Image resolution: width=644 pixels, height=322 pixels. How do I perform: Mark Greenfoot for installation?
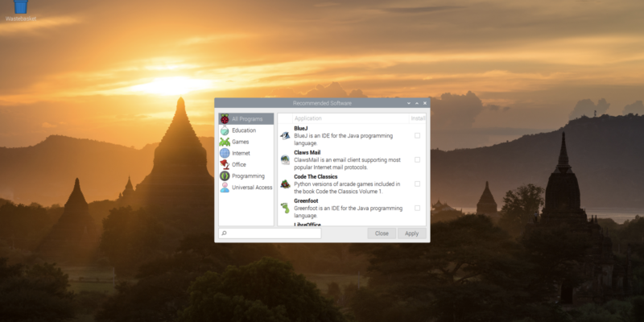pyautogui.click(x=417, y=208)
